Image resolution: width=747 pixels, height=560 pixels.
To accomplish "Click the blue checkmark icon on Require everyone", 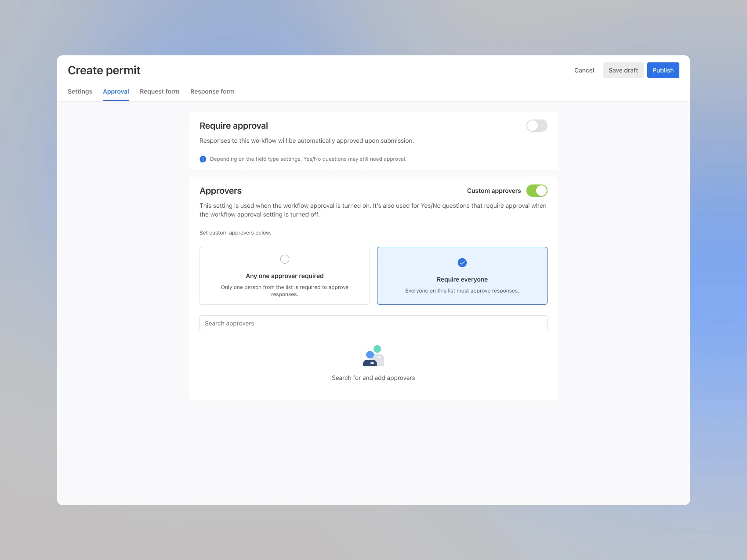I will click(462, 263).
